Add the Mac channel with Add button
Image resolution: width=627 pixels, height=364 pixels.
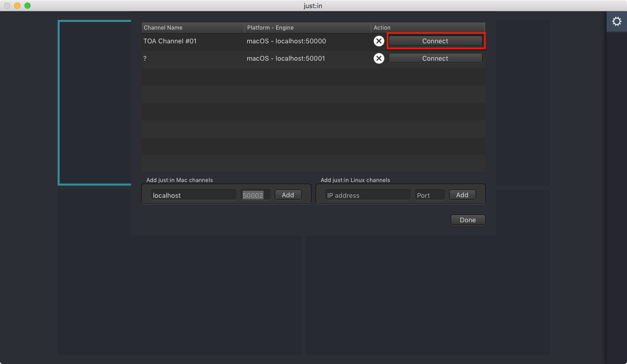click(288, 195)
